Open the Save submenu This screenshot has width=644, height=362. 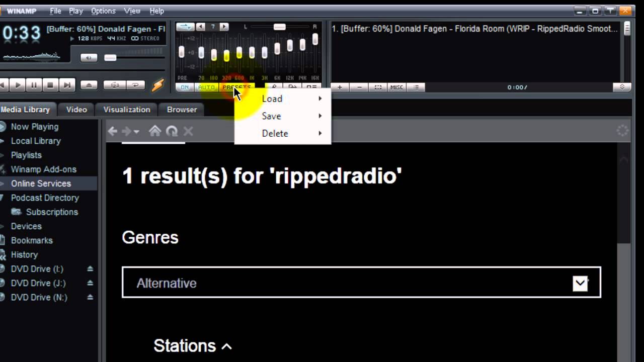coord(283,116)
